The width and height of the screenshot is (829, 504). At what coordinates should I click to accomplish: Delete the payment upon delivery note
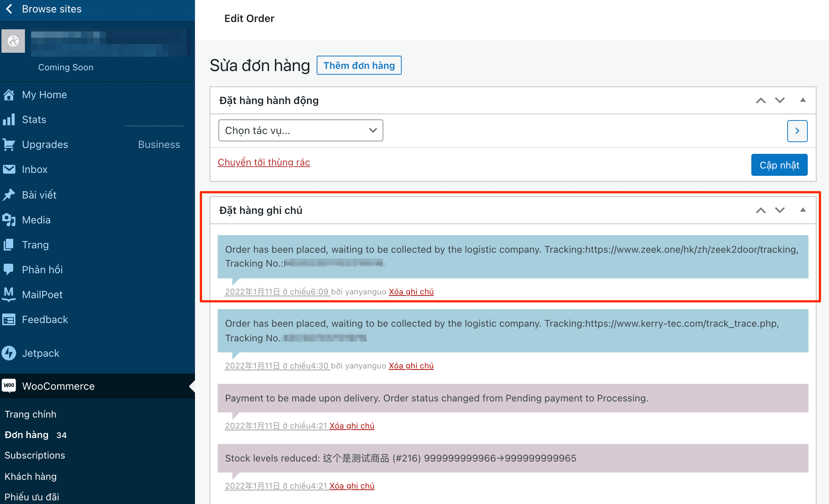pyautogui.click(x=352, y=426)
